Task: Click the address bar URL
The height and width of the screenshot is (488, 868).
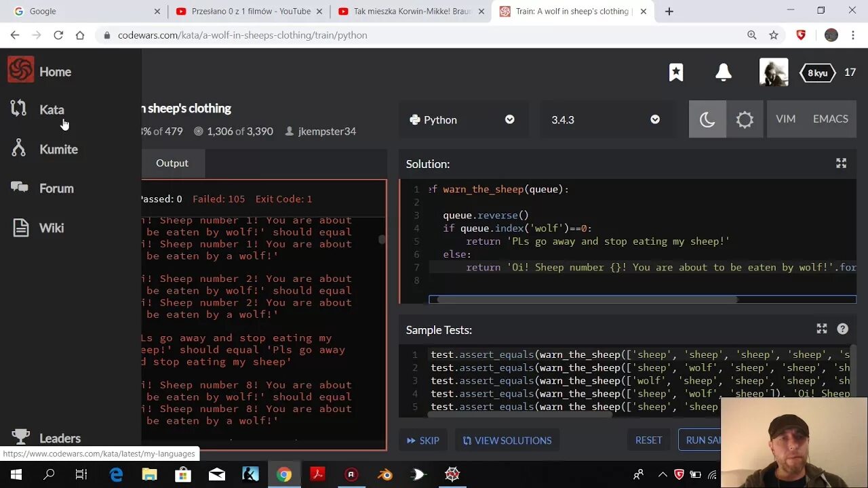Action: [x=242, y=35]
